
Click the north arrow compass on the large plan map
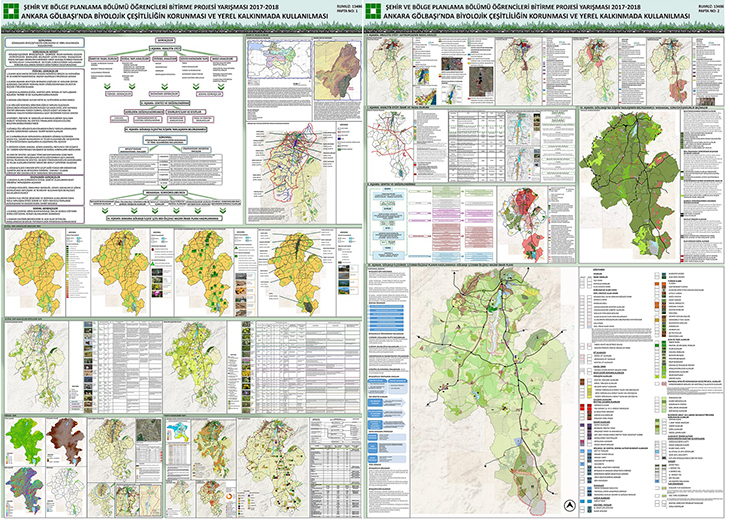click(570, 506)
